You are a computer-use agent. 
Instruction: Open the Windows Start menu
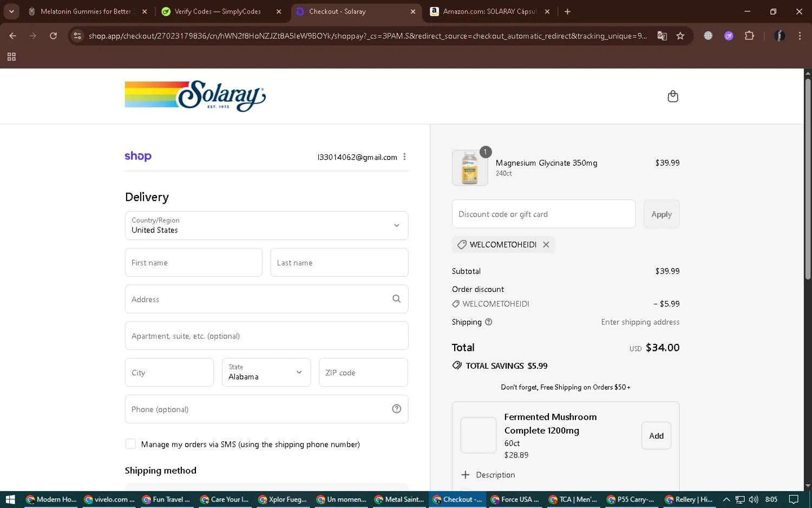pos(10,499)
